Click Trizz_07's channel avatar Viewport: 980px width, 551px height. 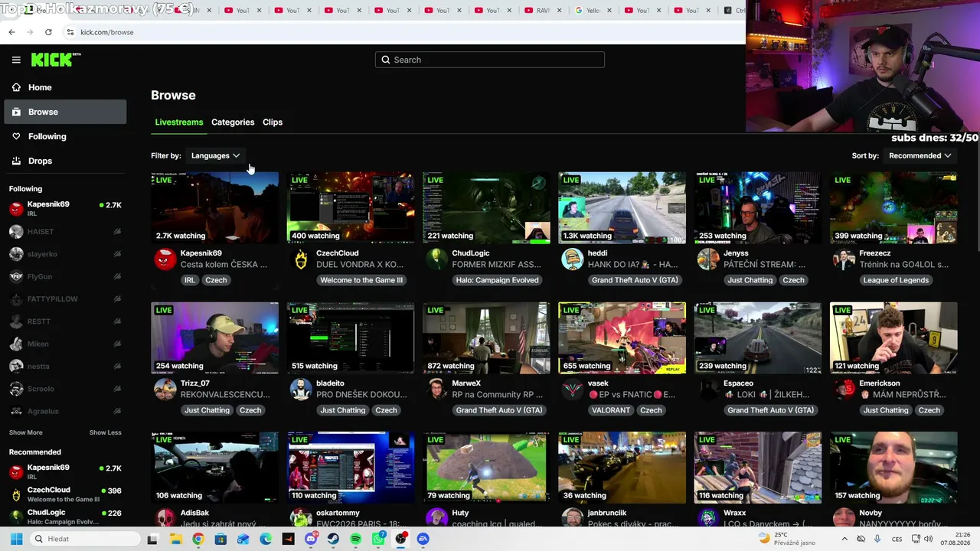pos(165,390)
